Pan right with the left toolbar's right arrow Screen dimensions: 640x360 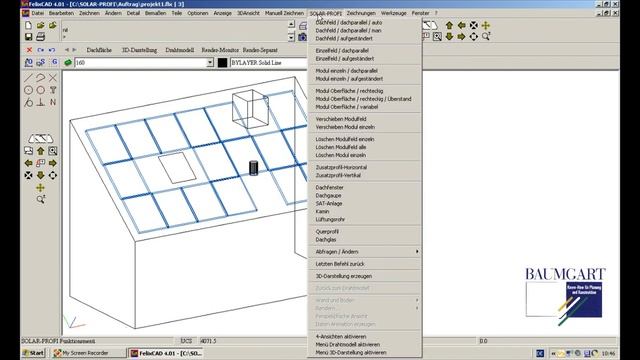click(x=53, y=163)
